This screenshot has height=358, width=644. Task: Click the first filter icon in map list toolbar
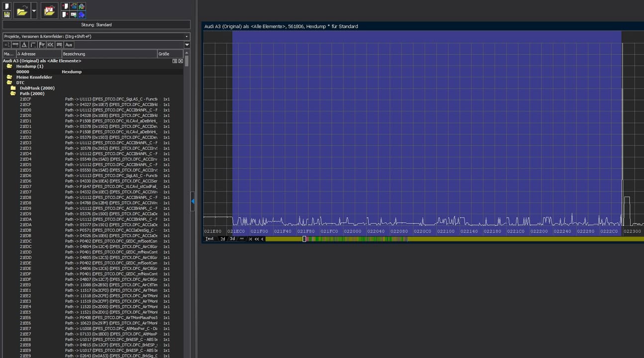(x=7, y=45)
